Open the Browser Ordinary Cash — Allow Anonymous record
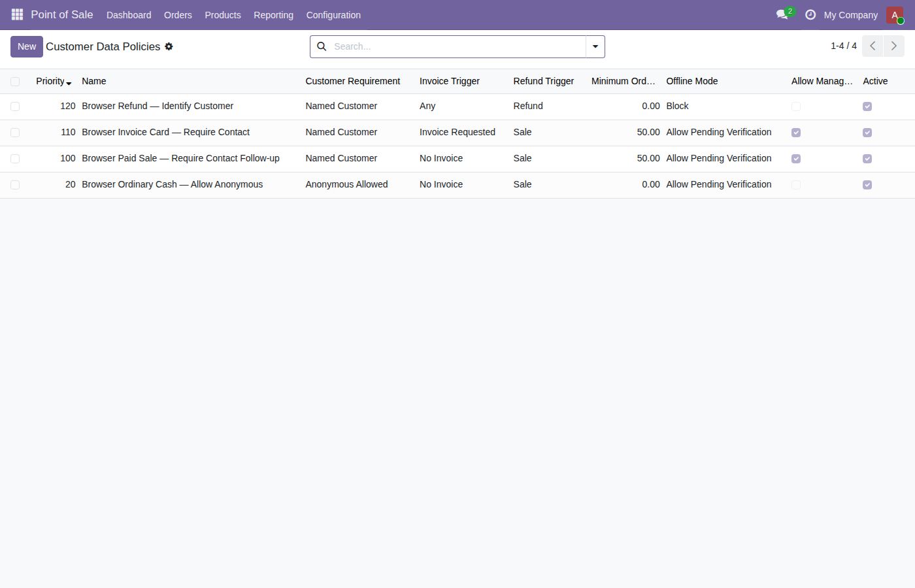 pos(173,184)
